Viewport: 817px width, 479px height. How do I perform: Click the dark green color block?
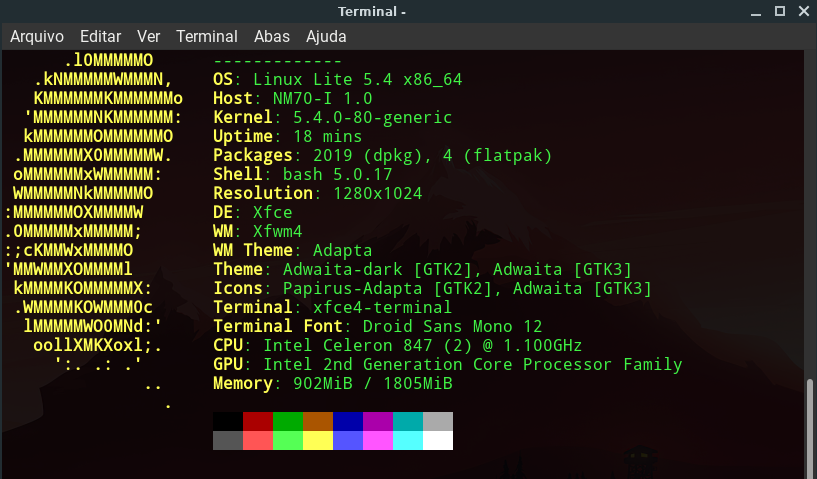pos(288,421)
